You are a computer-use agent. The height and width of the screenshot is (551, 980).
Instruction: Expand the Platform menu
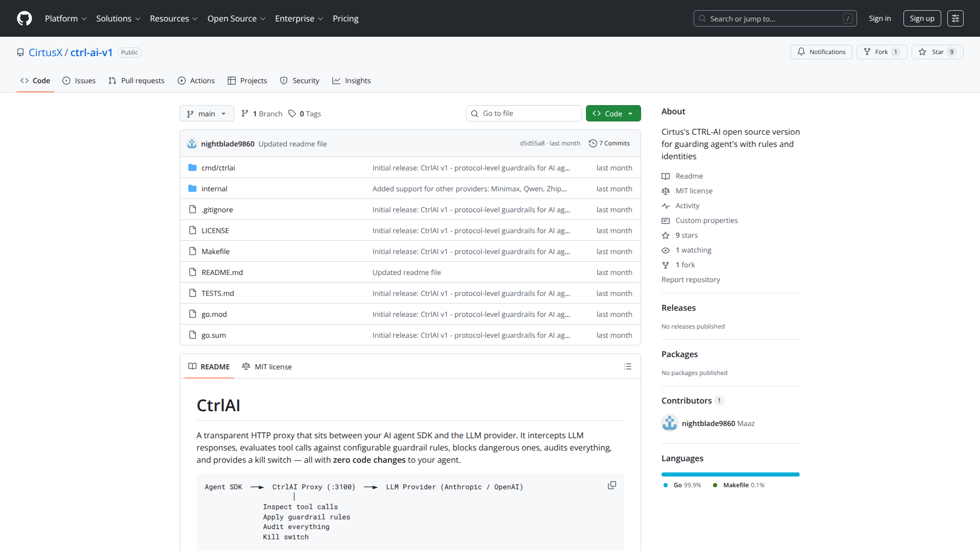66,18
